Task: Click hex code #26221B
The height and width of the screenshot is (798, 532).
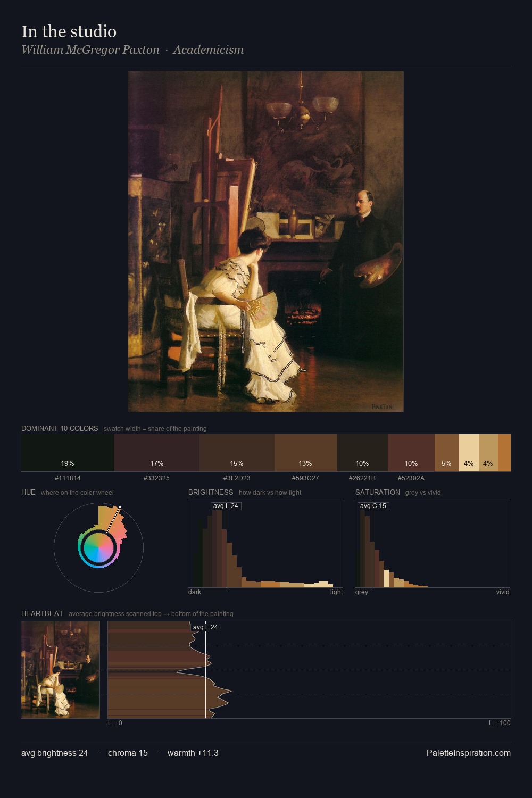Action: coord(362,478)
